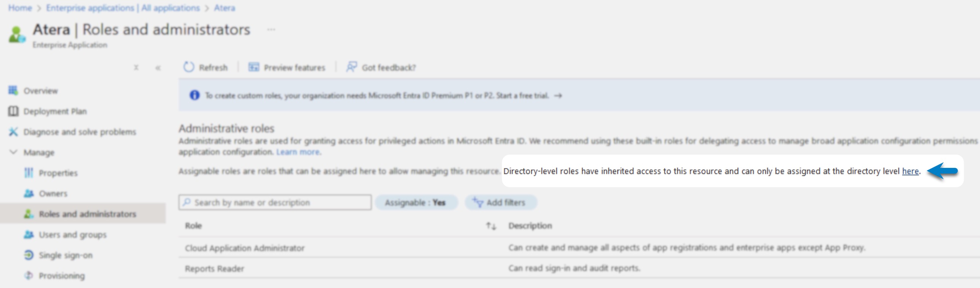
Task: Click the Provisioning icon
Action: [29, 275]
